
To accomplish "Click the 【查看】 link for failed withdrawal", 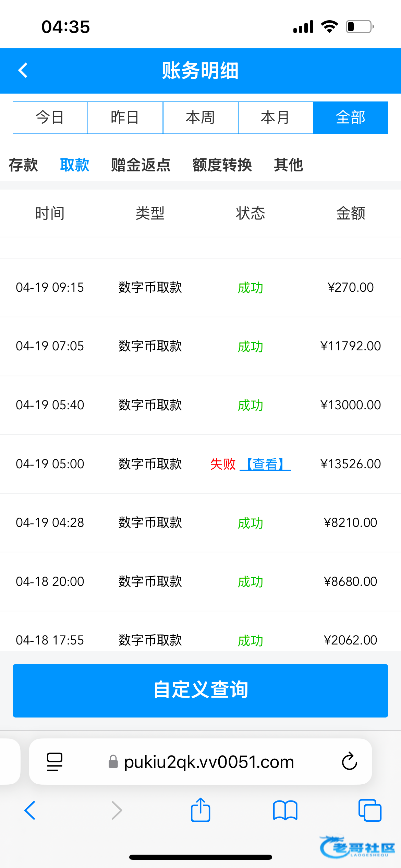I will 265,464.
